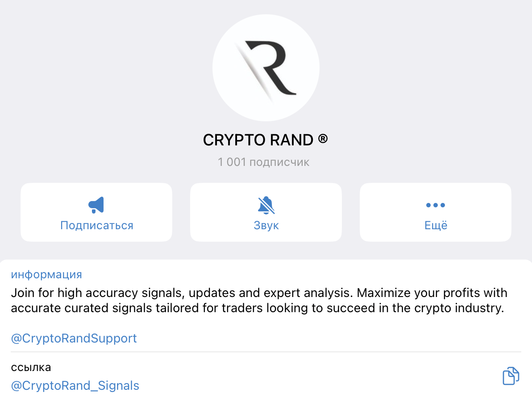Screen dimensions: 532x396
Task: Click the информация section header
Action: pos(46,275)
